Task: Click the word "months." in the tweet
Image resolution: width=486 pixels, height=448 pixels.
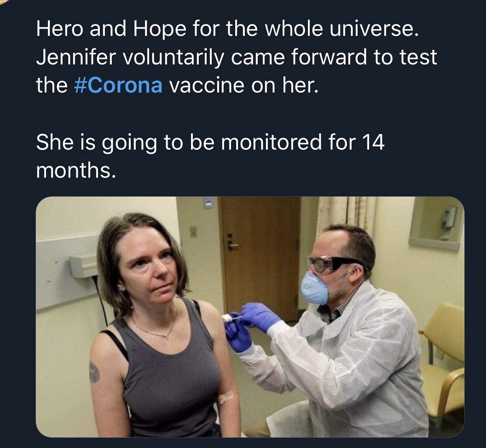Action: 74,170
